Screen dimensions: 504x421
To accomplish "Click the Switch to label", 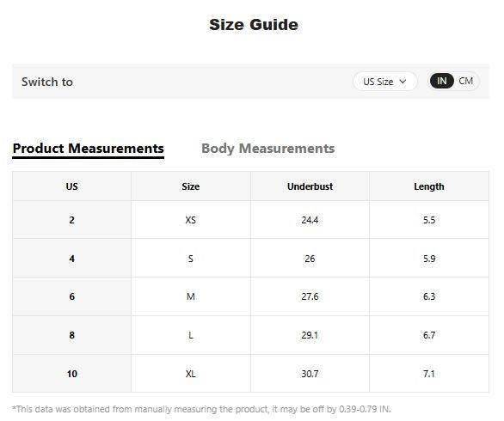I will (x=47, y=82).
